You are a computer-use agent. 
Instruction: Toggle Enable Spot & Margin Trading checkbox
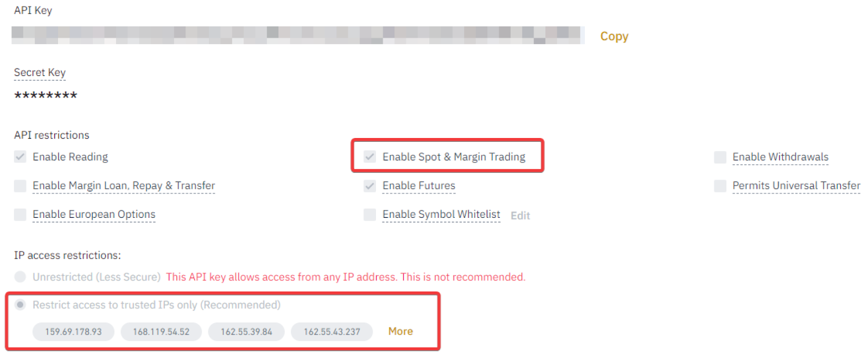370,157
